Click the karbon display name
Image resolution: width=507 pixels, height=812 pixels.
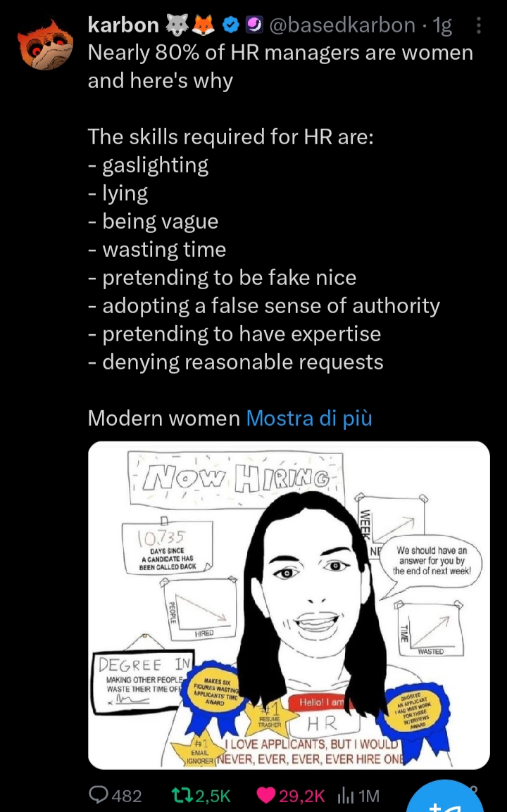[x=123, y=25]
